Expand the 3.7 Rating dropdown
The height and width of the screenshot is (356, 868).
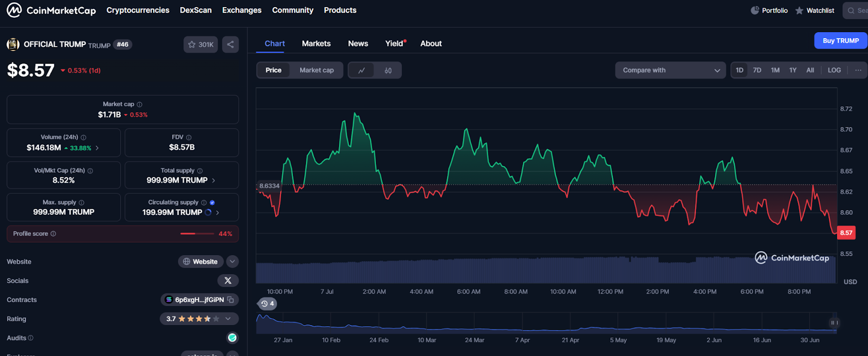point(228,319)
